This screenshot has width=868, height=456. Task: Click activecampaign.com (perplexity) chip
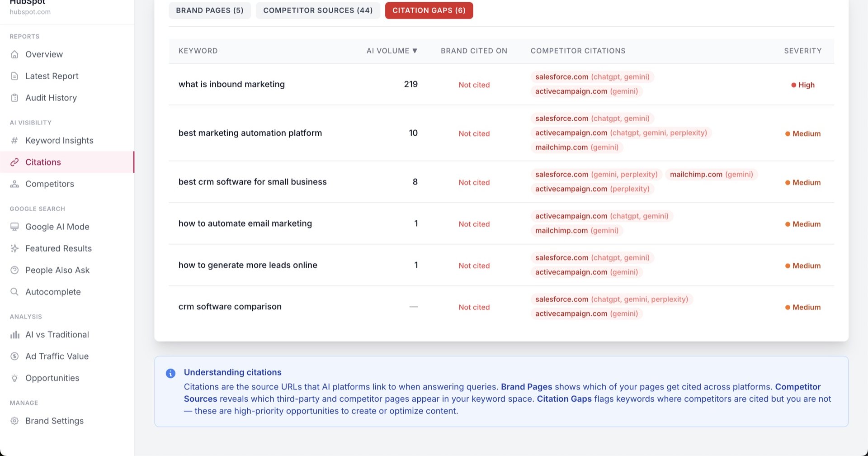(592, 189)
